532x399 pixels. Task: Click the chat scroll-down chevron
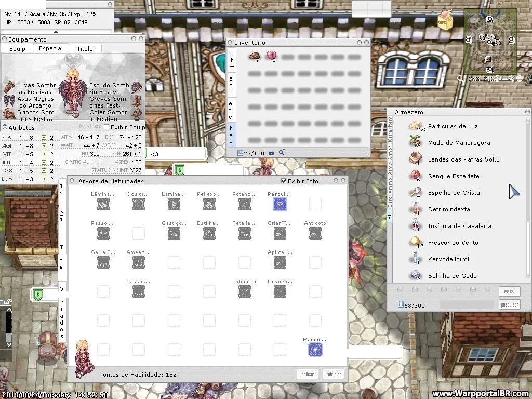pyautogui.click(x=8, y=345)
